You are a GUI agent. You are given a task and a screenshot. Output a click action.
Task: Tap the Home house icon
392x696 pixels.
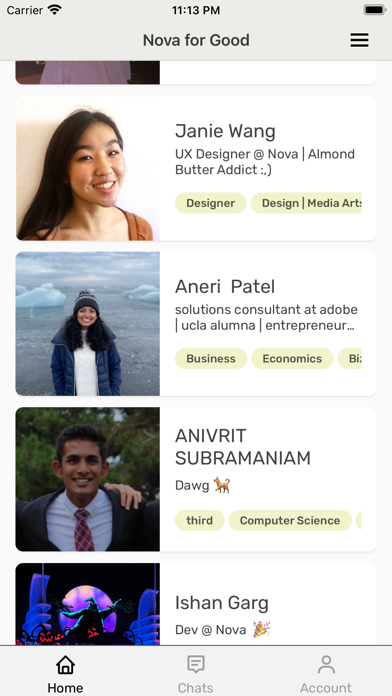tap(65, 665)
